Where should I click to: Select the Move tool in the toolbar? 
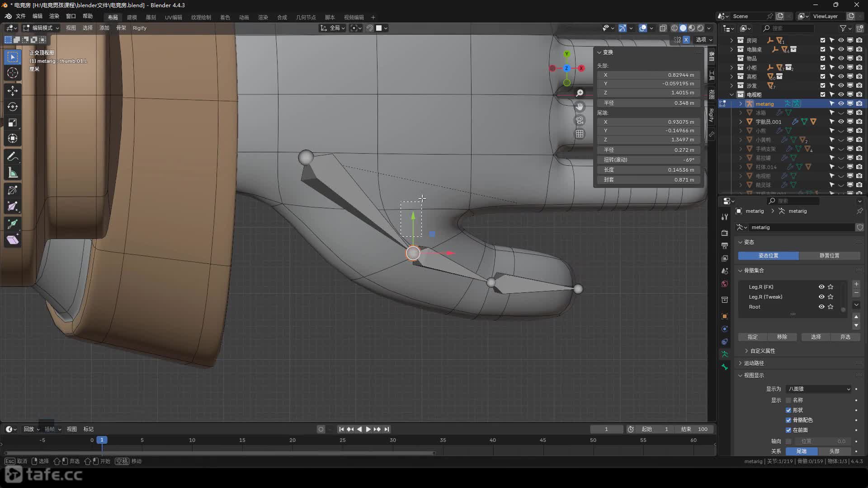tap(13, 91)
